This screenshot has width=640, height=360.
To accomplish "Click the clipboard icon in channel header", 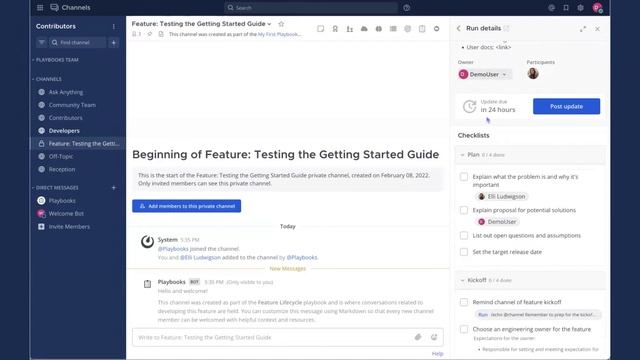I will pos(422,29).
